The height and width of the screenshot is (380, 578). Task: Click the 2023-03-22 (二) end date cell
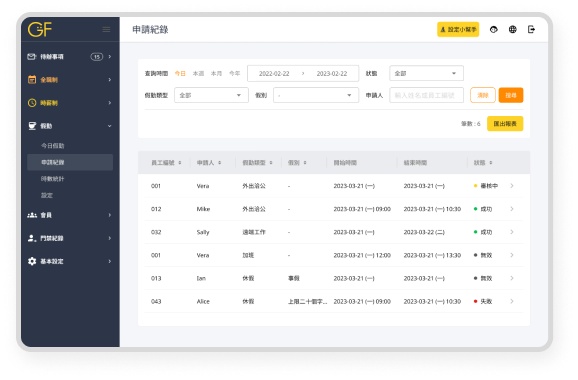[424, 232]
